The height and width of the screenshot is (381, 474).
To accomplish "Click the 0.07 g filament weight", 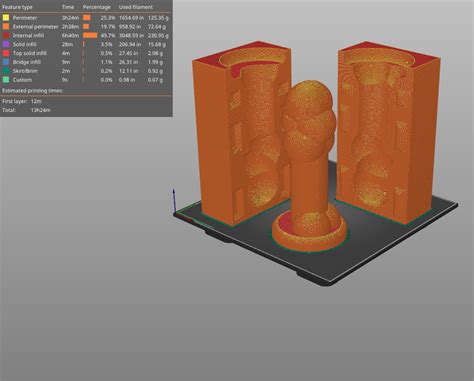I will pos(156,80).
